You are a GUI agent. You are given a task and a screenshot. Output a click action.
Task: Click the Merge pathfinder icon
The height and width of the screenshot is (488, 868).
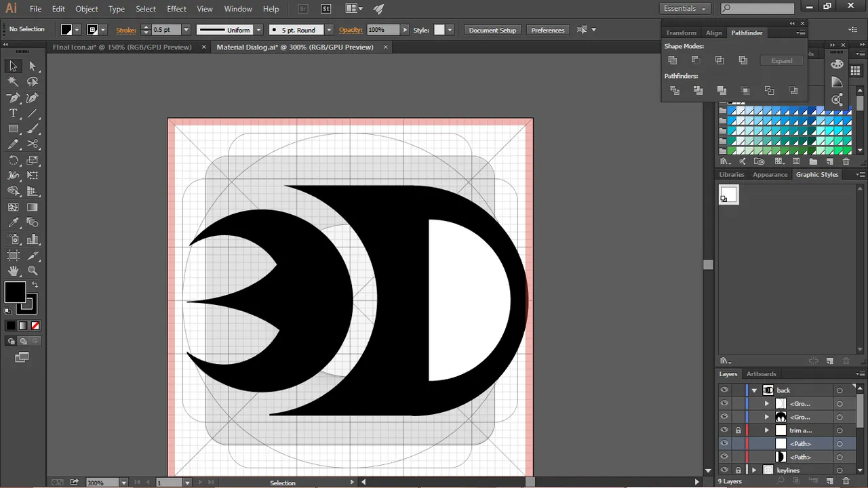click(x=722, y=90)
